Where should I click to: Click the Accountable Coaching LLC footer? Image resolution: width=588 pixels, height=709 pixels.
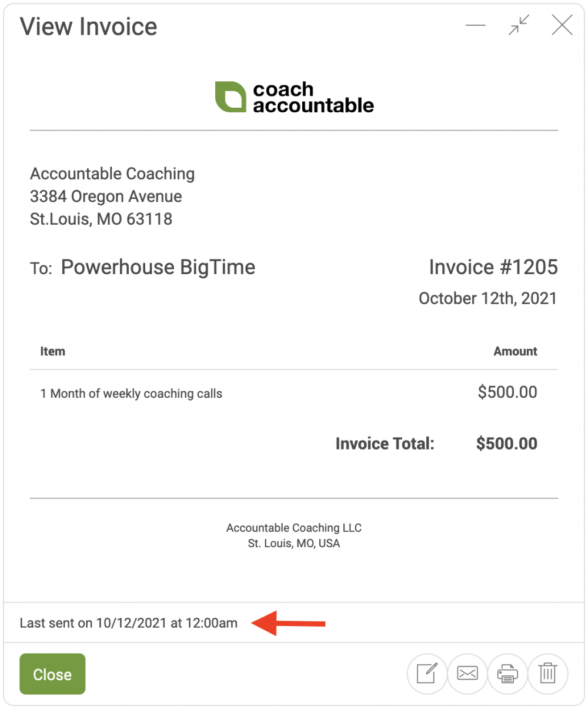point(294,528)
